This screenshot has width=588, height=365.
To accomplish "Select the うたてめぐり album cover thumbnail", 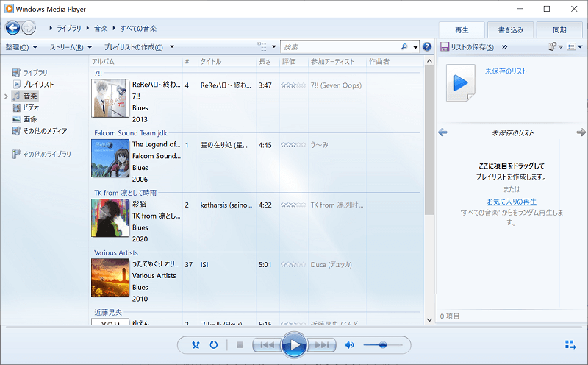I will click(110, 277).
